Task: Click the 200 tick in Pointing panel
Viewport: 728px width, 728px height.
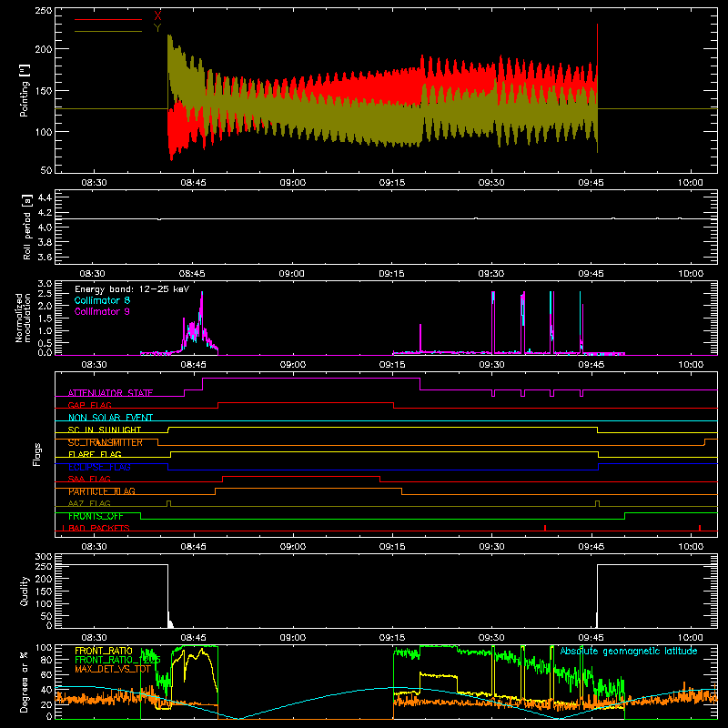Action: coord(44,49)
